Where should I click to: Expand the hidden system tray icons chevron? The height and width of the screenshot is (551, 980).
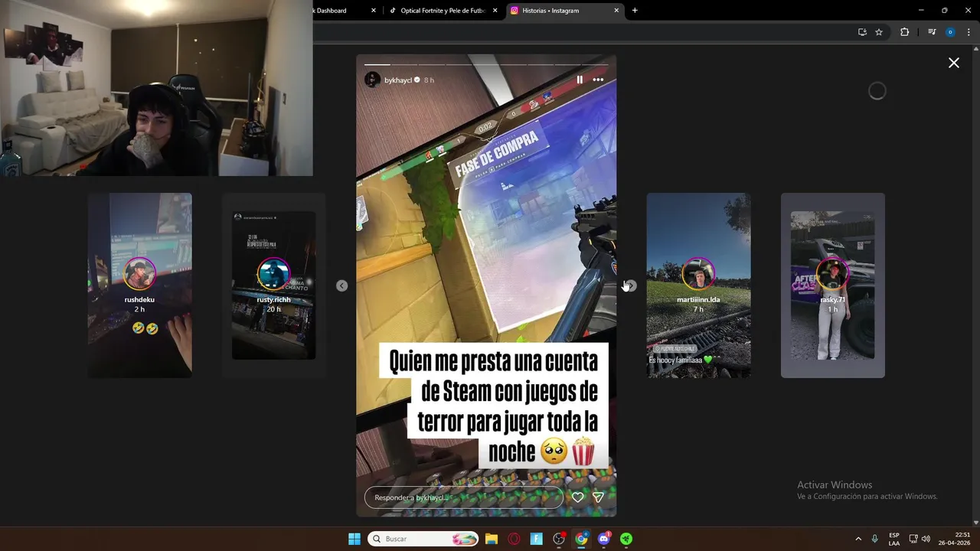tap(858, 539)
